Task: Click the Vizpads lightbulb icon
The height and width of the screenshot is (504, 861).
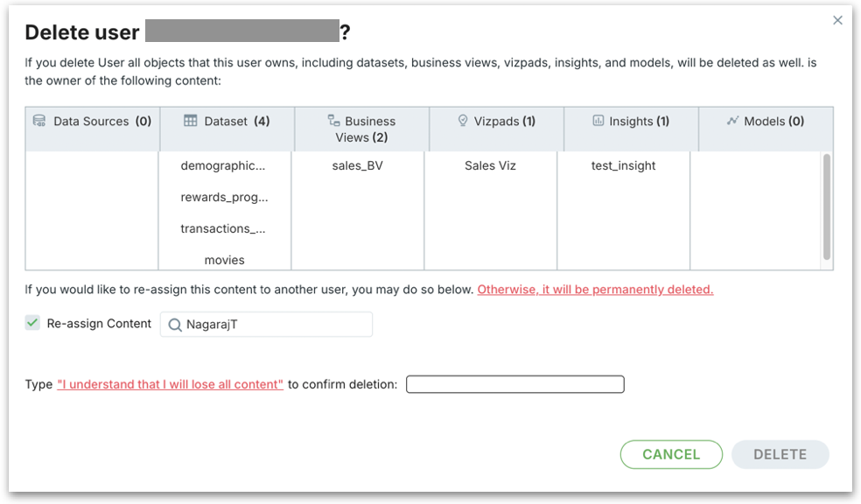Action: [463, 121]
